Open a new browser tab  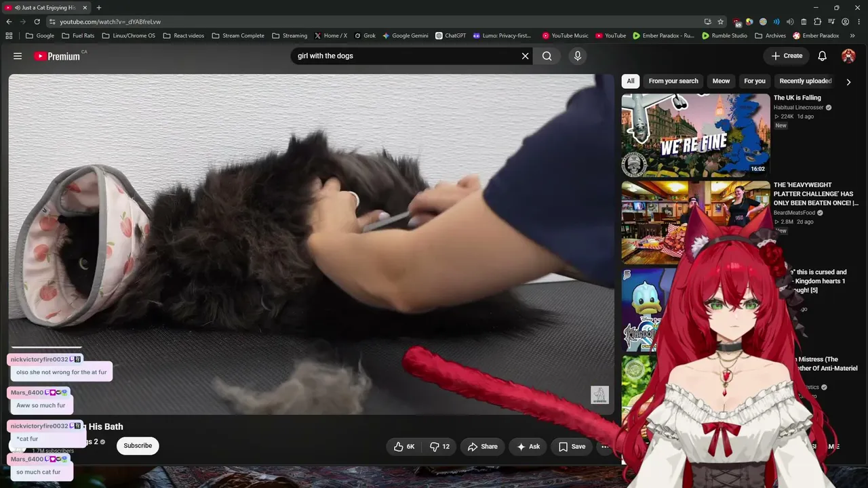99,7
